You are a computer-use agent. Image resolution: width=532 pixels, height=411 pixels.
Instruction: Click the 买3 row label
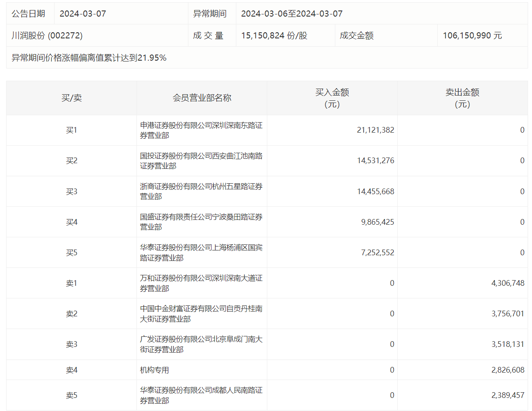72,191
